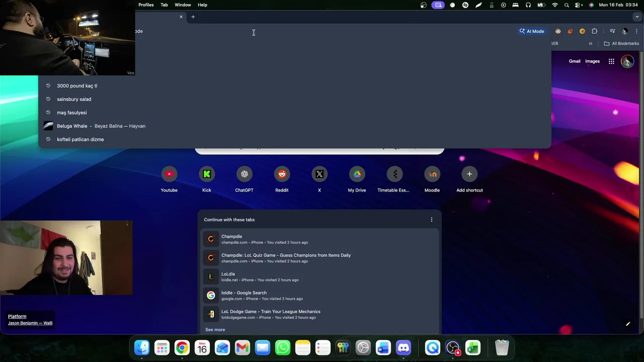Open Champdle: LoL Quiz Game entry
Screen dimensions: 644x362
pos(319,258)
